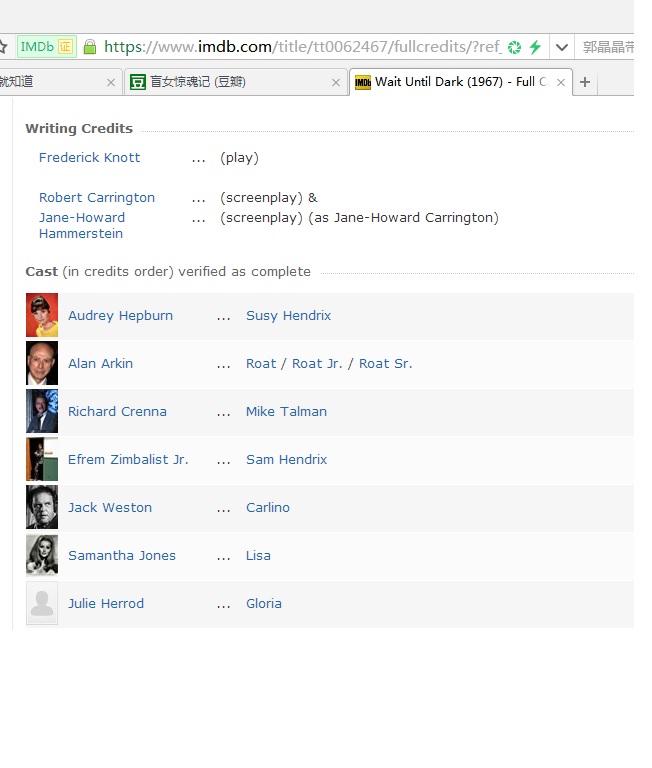Screen dimensions: 652x768
Task: Click the bookmark star icon
Action: [x=4, y=47]
